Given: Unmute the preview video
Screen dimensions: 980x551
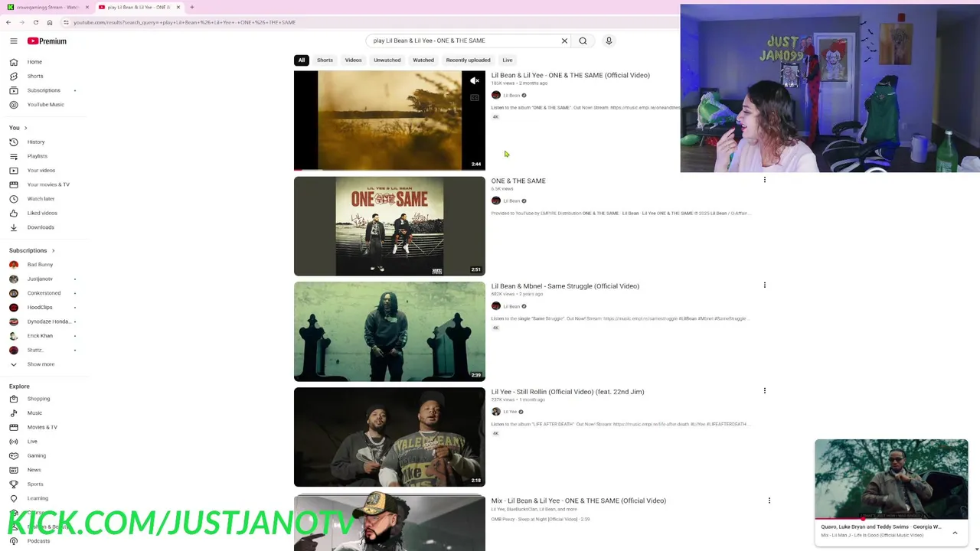Looking at the screenshot, I should [475, 80].
